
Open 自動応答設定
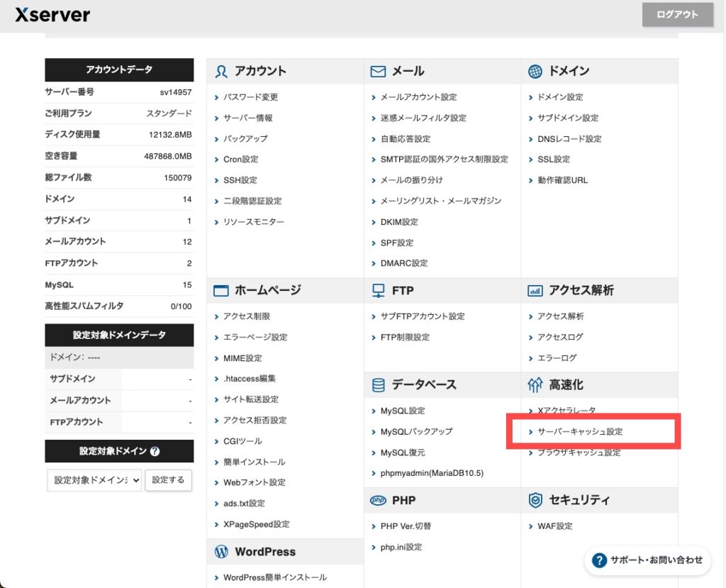pos(405,138)
